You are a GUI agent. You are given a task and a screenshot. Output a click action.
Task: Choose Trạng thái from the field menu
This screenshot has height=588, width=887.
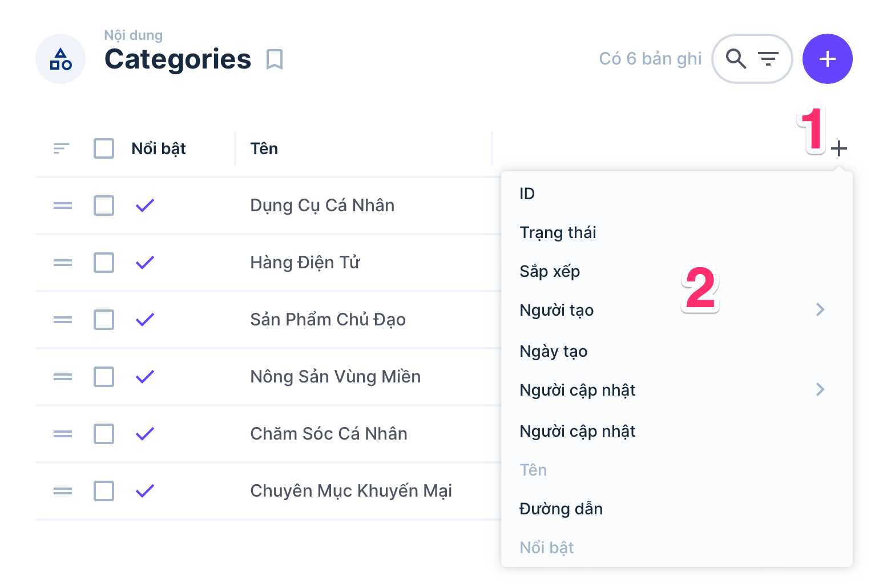point(558,233)
